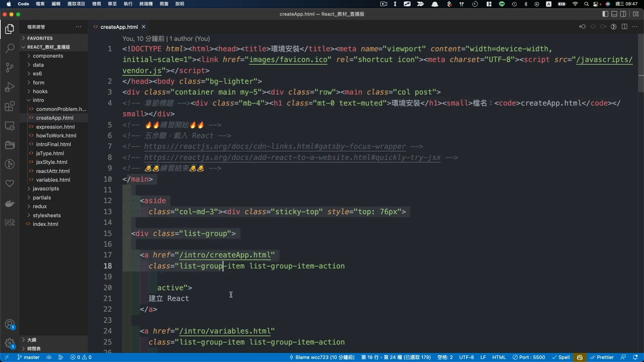
Task: Click the remote window indicator in status bar
Action: click(x=7, y=357)
